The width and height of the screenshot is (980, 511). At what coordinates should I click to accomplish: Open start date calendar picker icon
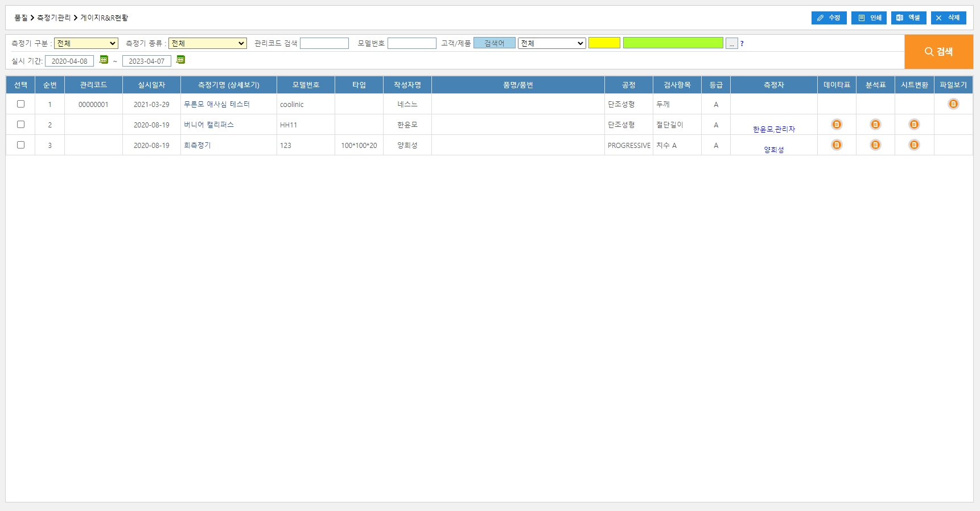104,60
